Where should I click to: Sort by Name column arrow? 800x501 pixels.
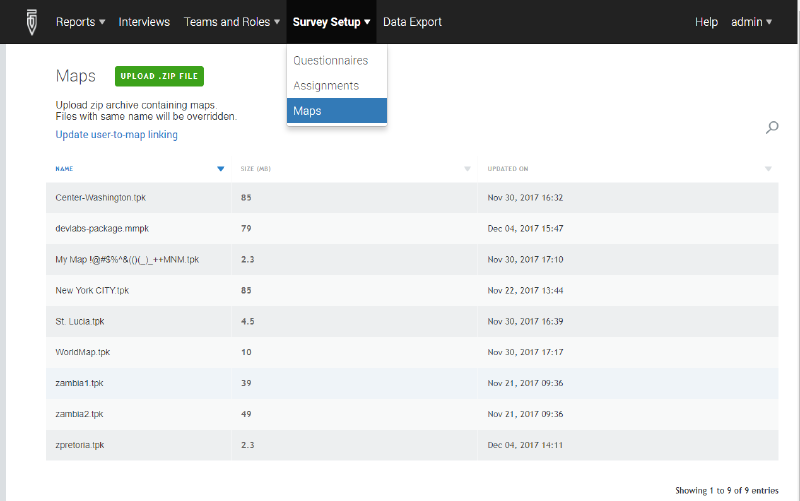tap(221, 169)
